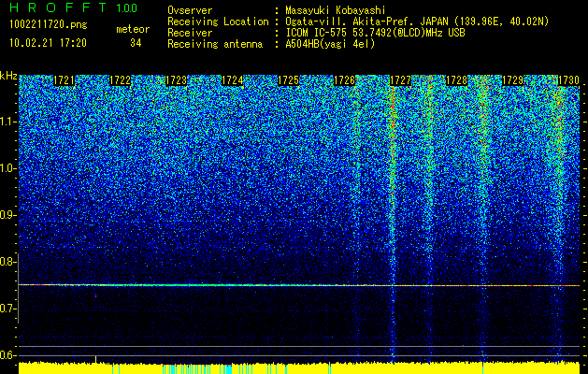The width and height of the screenshot is (588, 374).
Task: Click the 0.6 frequency axis label
Action: pos(8,355)
